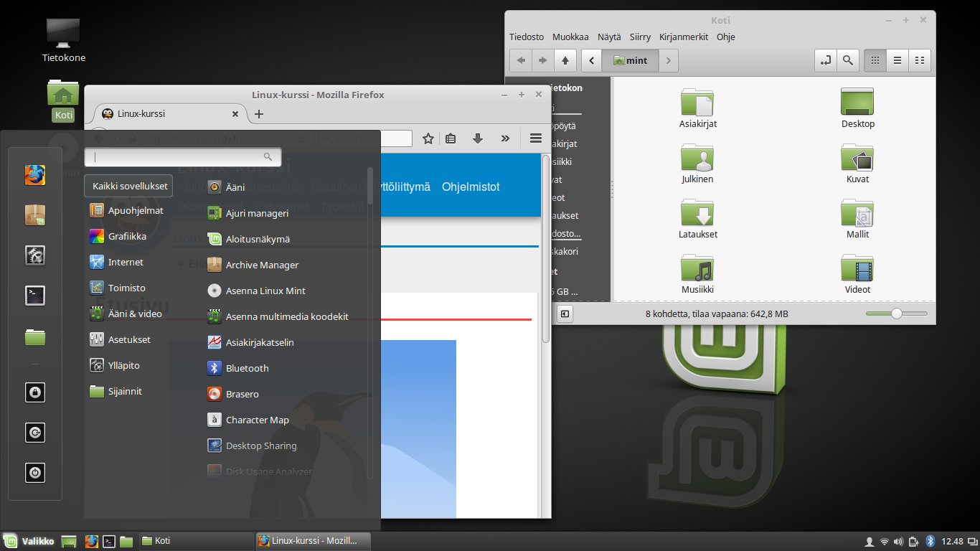
Task: Click the search icon in file manager toolbar
Action: (847, 61)
